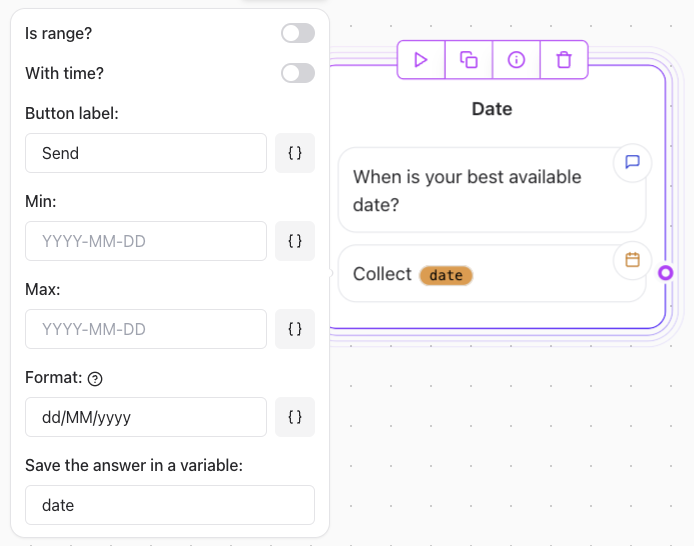Focus the Max date input field
Screen dimensions: 694x546
pos(146,329)
